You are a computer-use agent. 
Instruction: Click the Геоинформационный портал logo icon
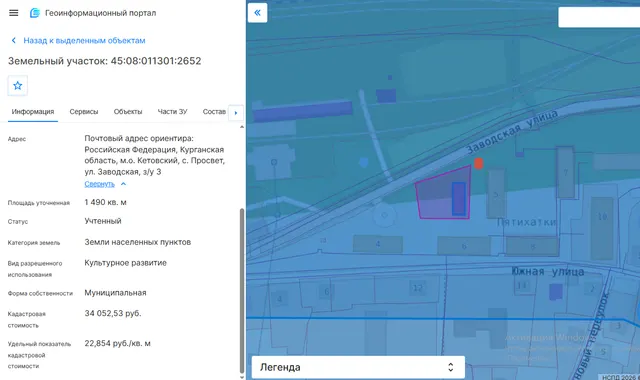[x=35, y=13]
